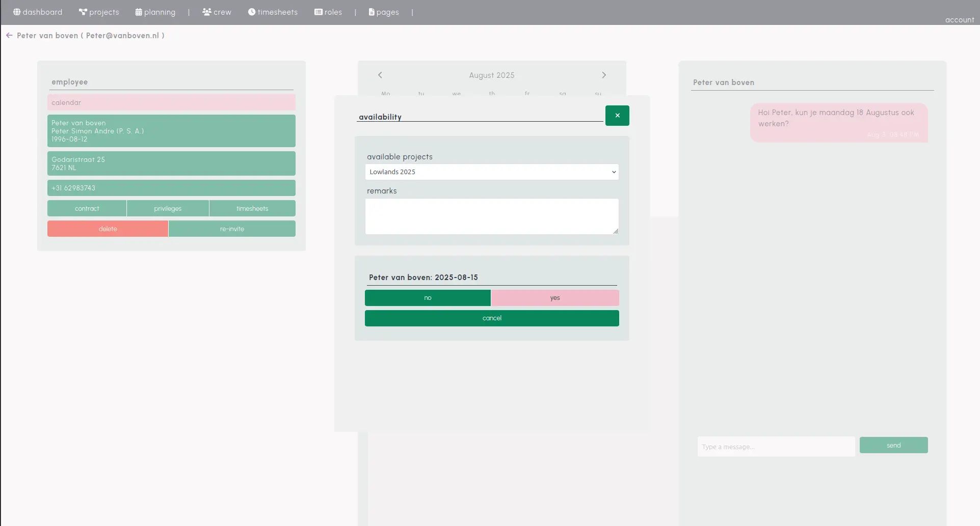Click the crew icon in the top bar
This screenshot has width=980, height=526.
206,12
